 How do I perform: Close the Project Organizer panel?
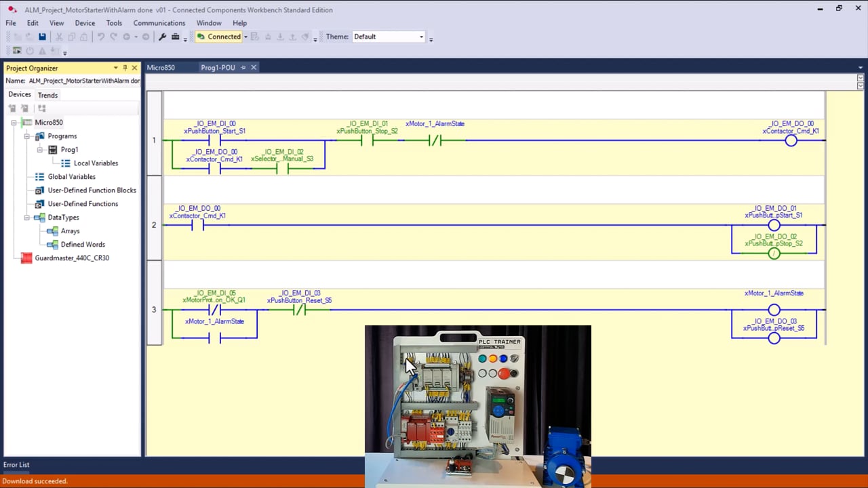click(134, 68)
